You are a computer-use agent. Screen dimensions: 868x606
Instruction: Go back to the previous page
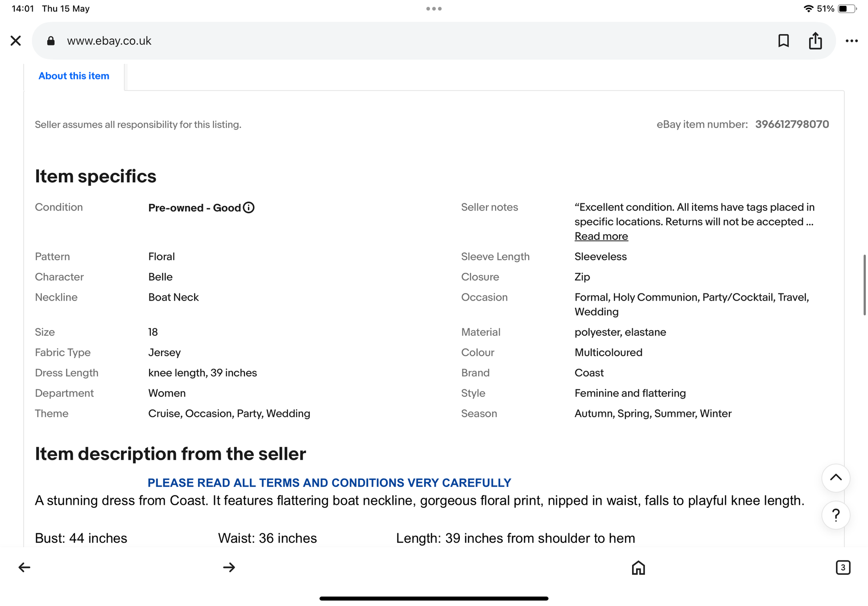pos(24,567)
